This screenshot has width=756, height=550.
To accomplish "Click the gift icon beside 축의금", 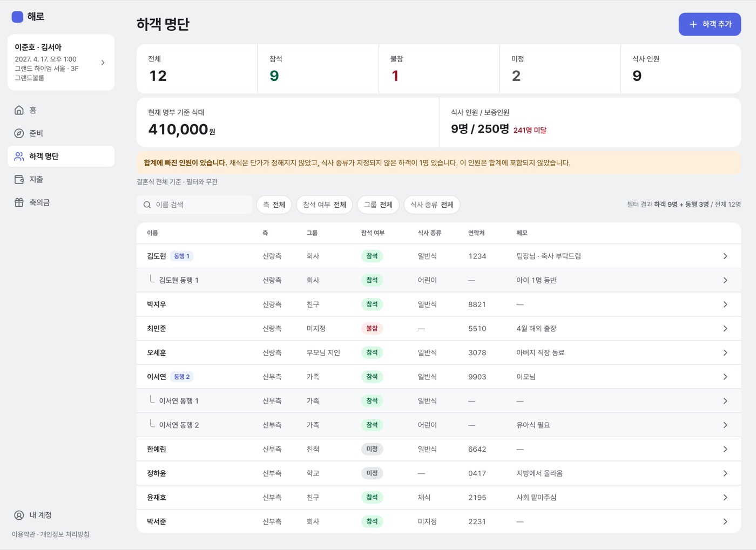I will pos(19,202).
